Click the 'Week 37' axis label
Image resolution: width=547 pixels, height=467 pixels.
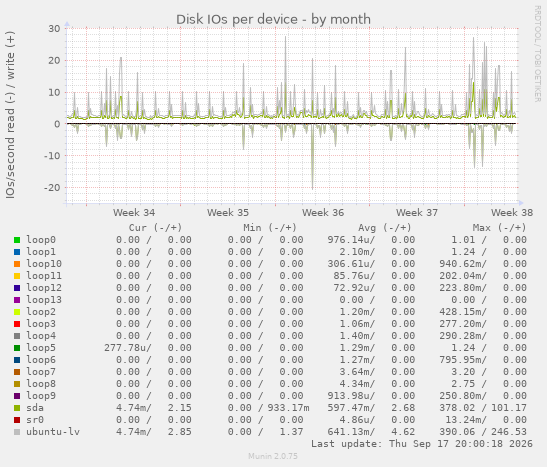coord(417,212)
